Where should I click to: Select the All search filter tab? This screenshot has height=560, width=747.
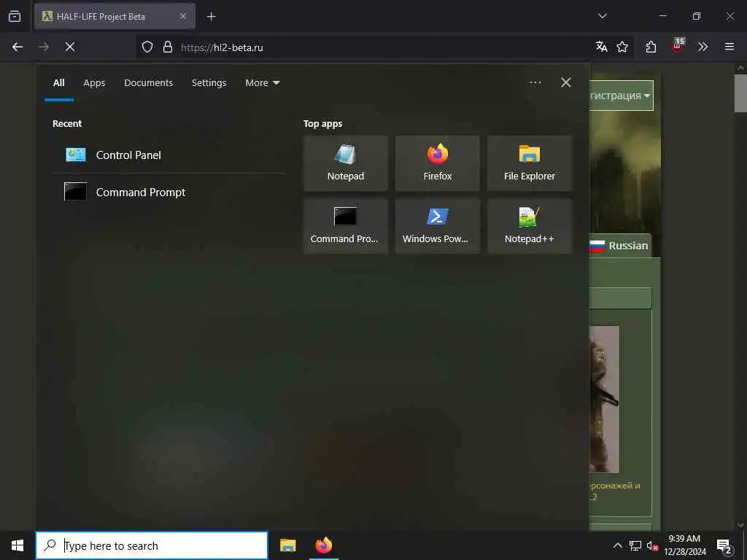58,83
